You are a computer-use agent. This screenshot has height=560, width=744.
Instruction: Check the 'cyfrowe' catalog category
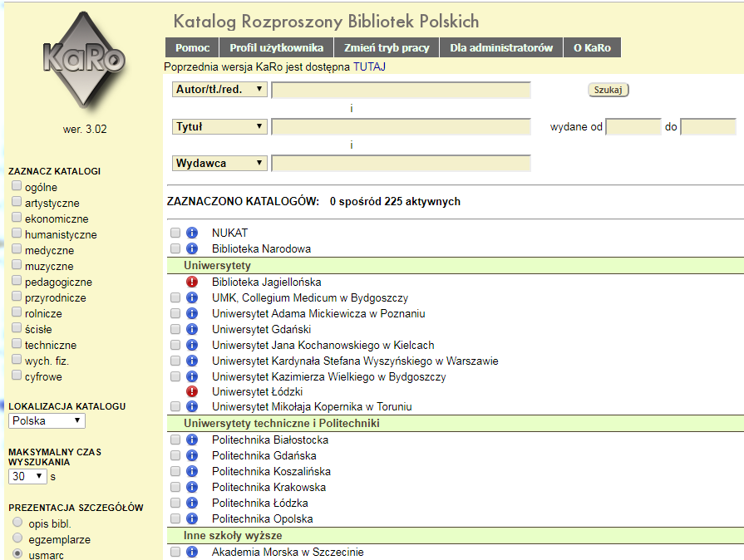17,375
